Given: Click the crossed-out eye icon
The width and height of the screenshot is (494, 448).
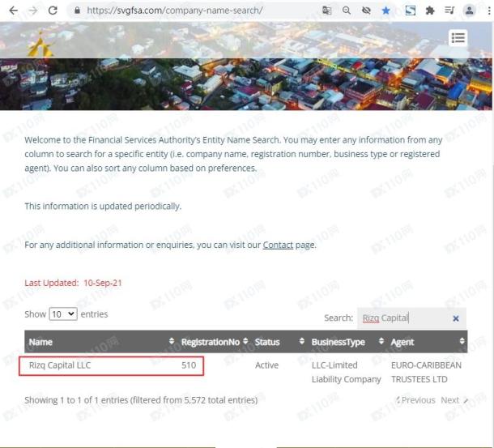Looking at the screenshot, I should click(366, 11).
